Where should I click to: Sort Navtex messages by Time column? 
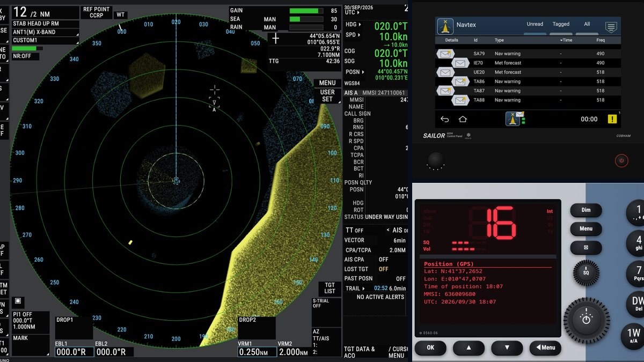(x=566, y=40)
